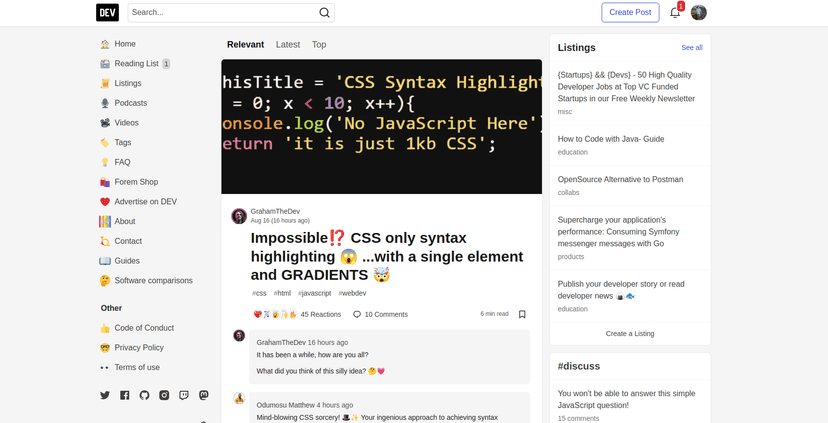
Task: Click the #webdev tag
Action: point(352,293)
